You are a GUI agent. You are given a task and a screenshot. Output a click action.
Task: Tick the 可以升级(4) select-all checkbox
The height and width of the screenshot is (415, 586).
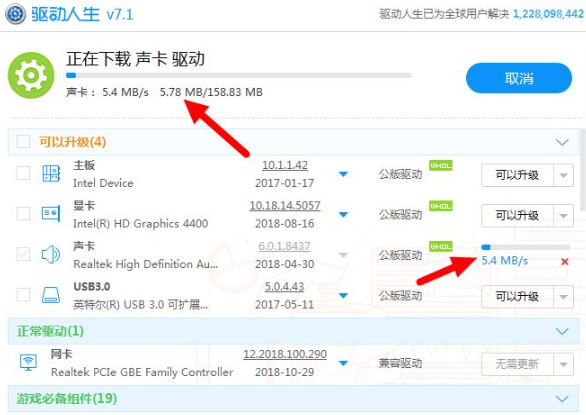(23, 142)
